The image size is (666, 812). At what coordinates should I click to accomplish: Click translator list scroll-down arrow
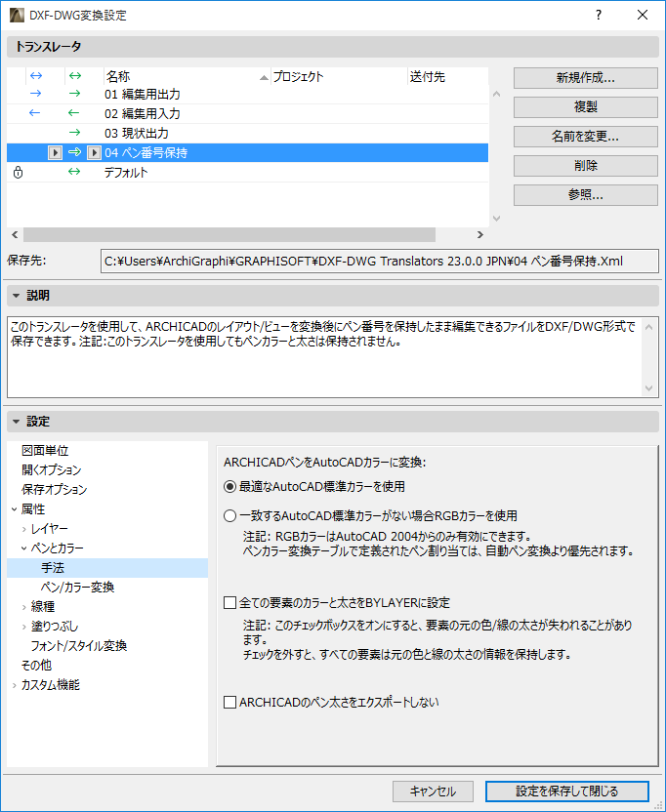click(x=496, y=219)
